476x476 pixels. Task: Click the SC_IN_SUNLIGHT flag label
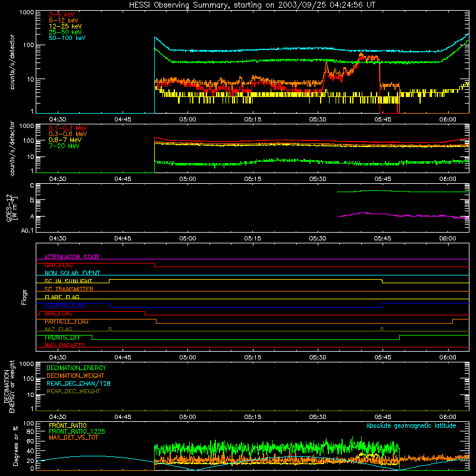pos(68,281)
